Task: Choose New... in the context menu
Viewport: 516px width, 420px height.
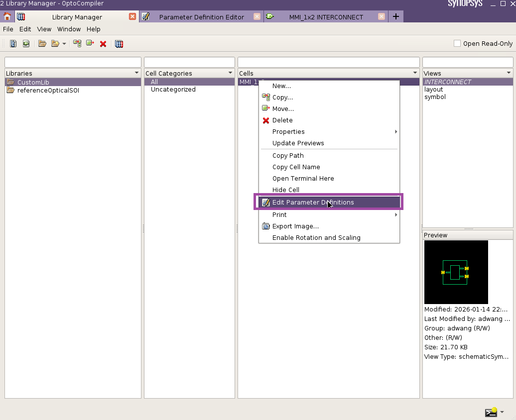Action: (329, 86)
